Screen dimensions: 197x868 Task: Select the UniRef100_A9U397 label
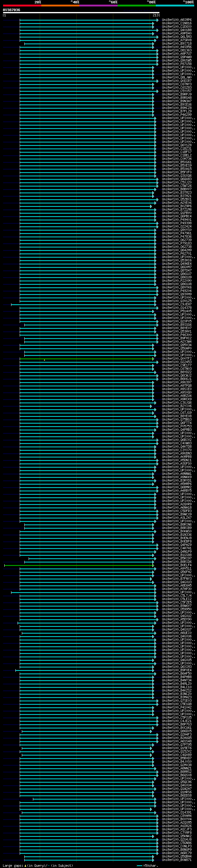177,382
